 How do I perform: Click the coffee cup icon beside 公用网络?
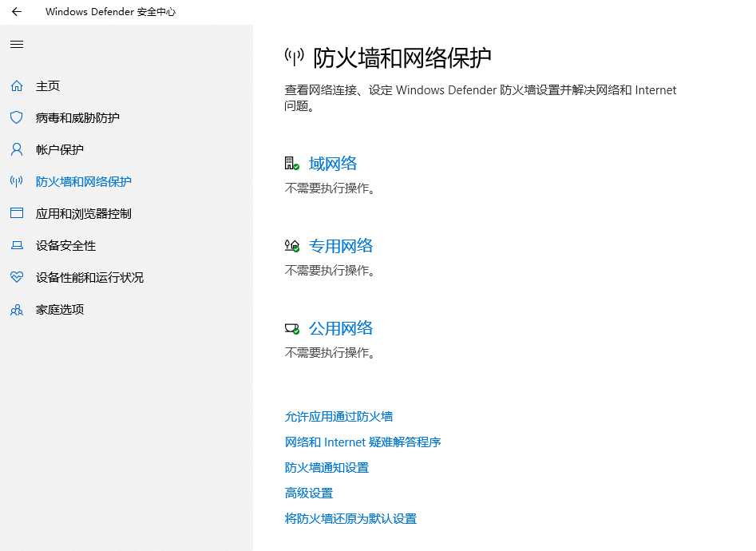tap(291, 328)
